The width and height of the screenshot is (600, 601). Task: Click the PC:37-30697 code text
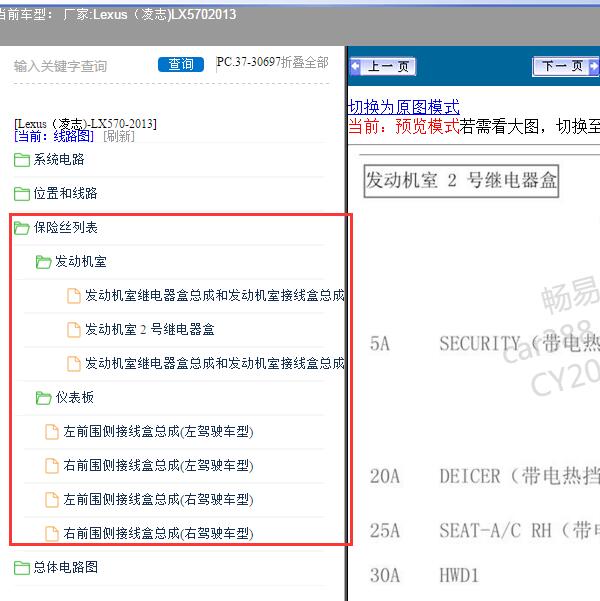pyautogui.click(x=248, y=62)
